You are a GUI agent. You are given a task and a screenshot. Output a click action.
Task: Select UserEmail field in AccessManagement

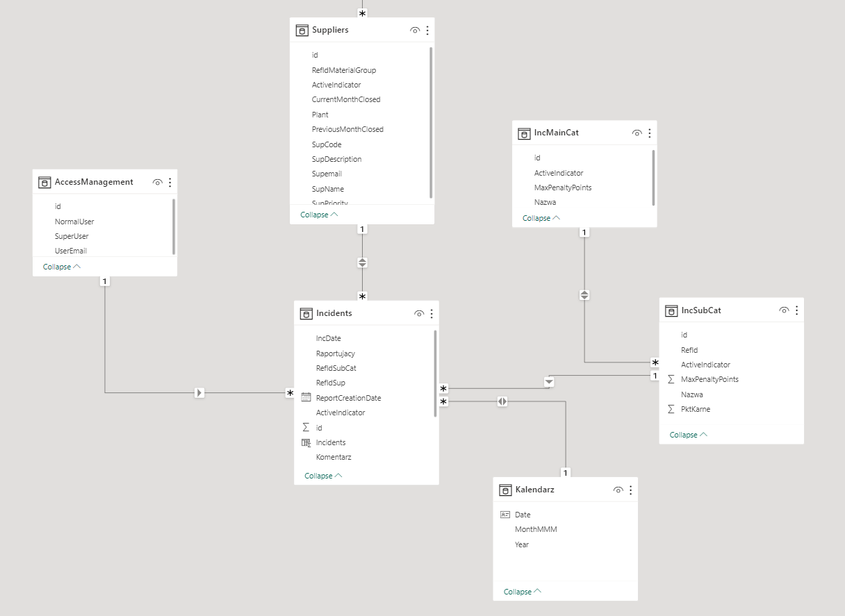71,251
